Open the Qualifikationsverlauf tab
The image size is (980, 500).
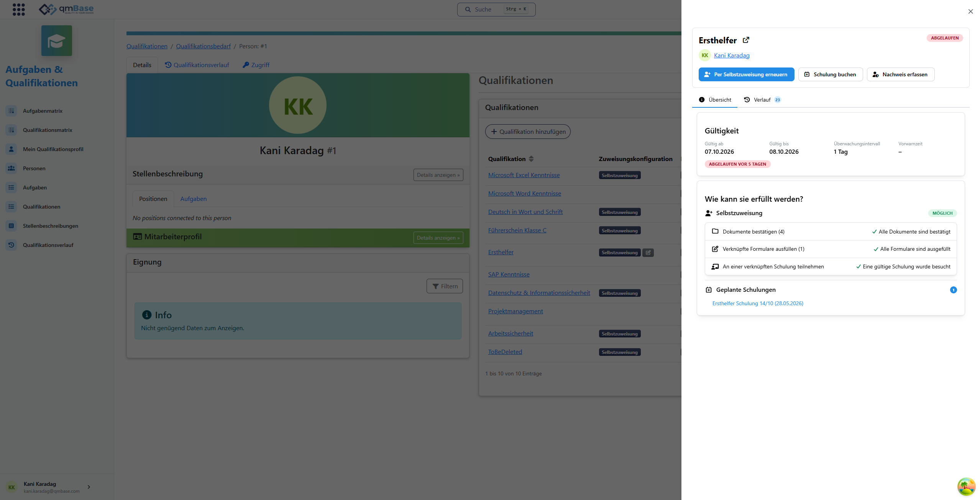click(197, 65)
